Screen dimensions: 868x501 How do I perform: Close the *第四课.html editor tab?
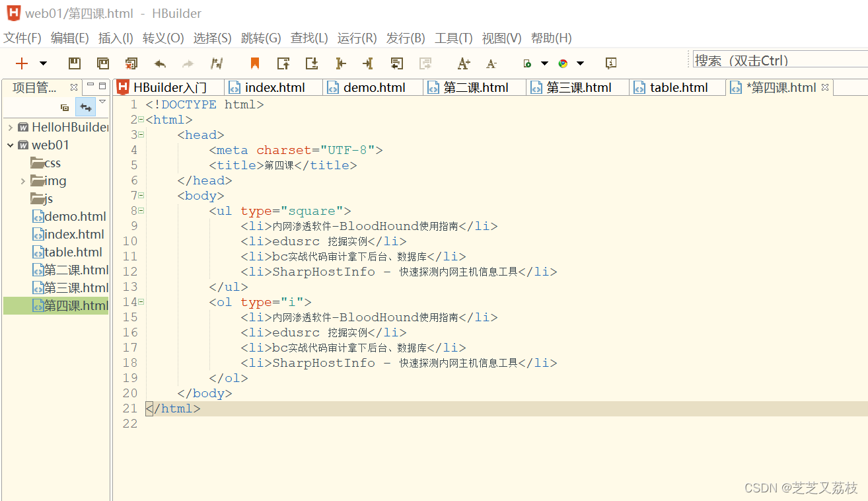(x=824, y=87)
